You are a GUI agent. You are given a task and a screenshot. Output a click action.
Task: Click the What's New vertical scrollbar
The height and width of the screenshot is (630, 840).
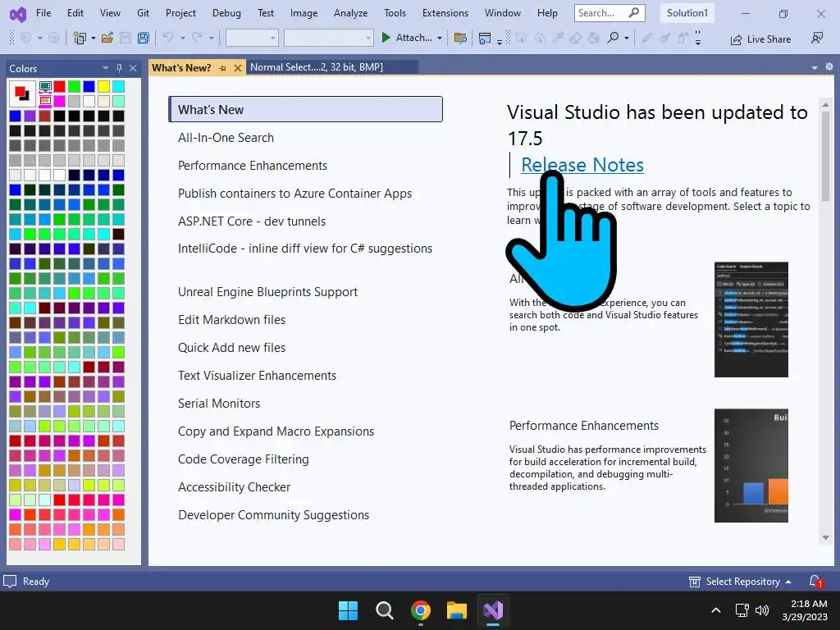coord(825,322)
